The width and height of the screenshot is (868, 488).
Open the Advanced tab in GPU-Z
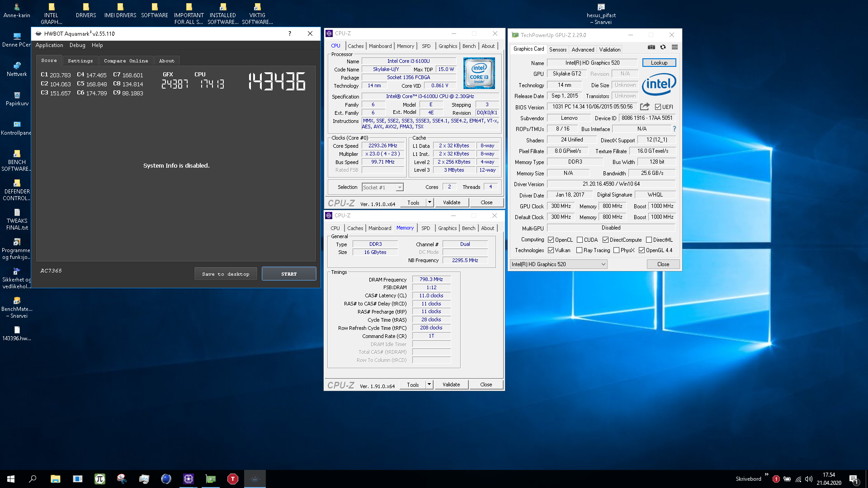pos(583,50)
